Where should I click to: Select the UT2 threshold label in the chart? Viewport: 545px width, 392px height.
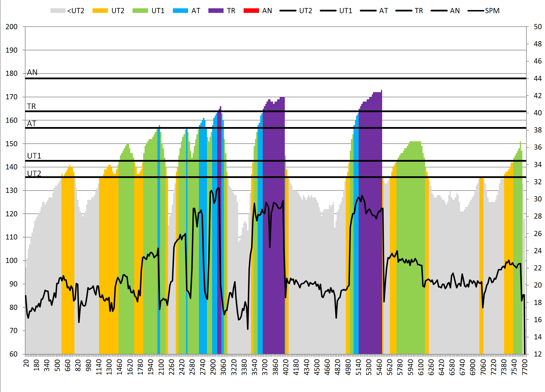click(34, 173)
